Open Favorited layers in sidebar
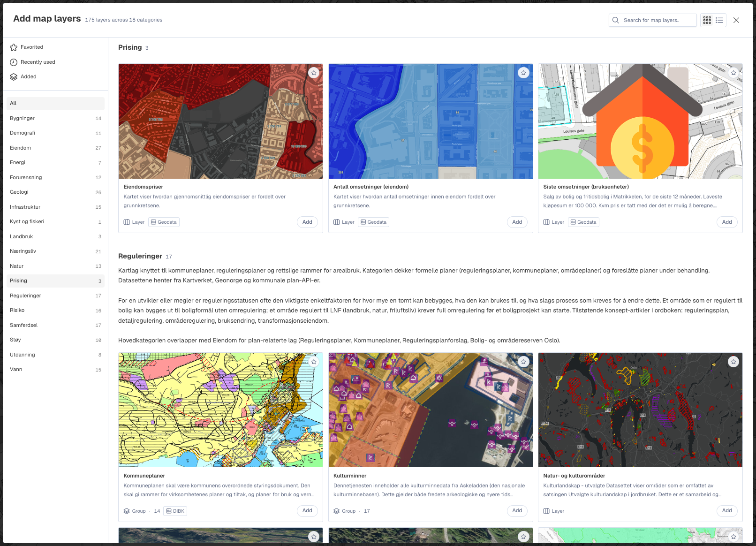This screenshot has height=546, width=756. [x=55, y=47]
